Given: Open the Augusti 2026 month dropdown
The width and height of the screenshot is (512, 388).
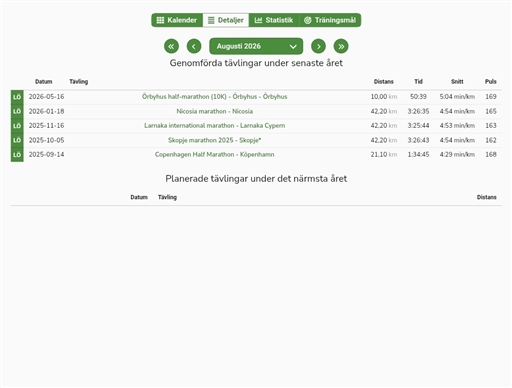Looking at the screenshot, I should (x=256, y=46).
